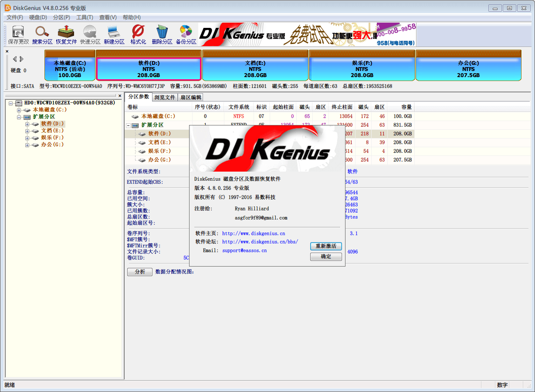Open the www.diskgenius.cn homepage link

pos(254,233)
